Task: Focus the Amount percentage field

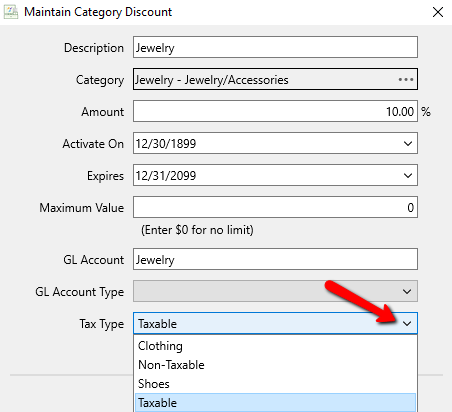Action: coord(275,111)
